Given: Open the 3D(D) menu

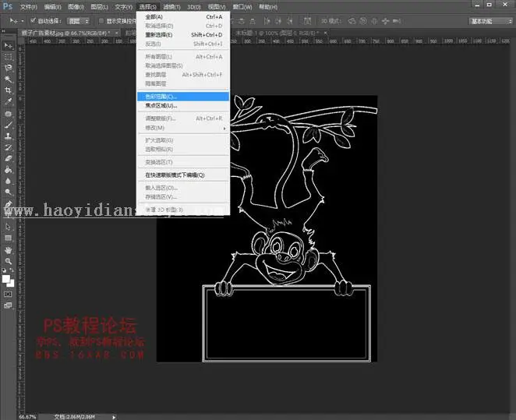Looking at the screenshot, I should pos(194,6).
